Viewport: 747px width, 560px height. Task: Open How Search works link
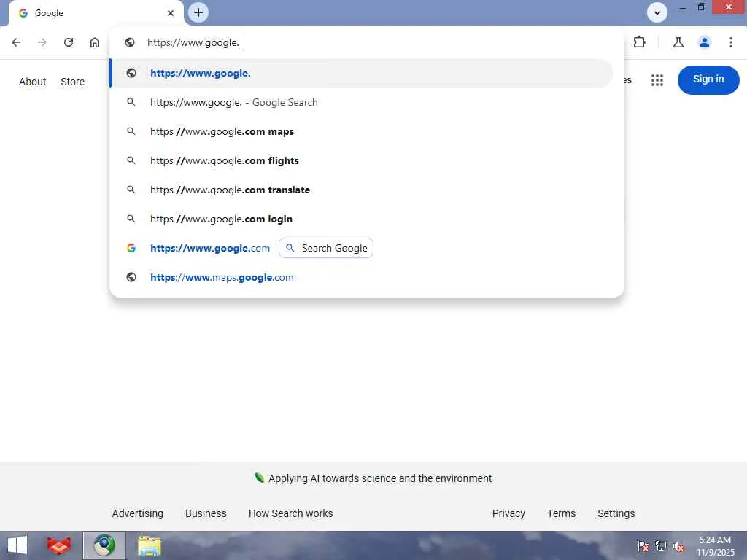click(x=290, y=513)
